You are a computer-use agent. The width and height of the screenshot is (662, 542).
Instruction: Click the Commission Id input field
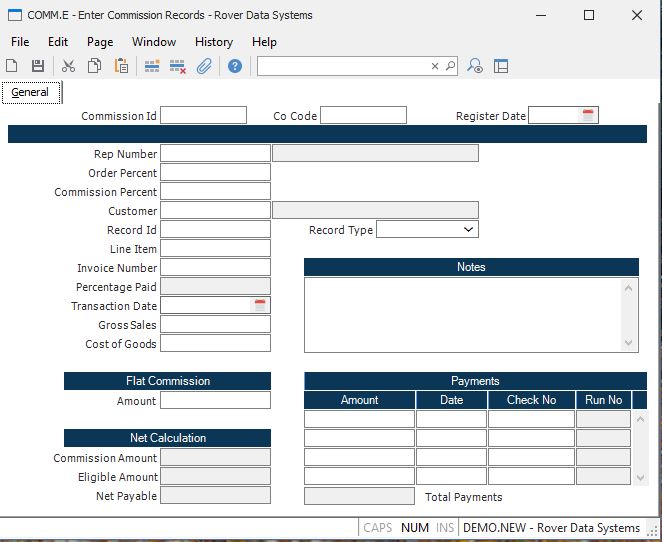[203, 116]
